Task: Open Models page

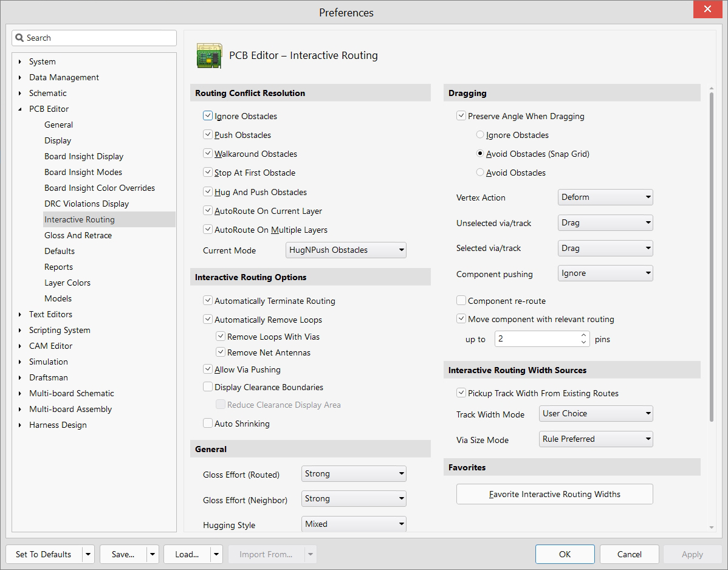Action: click(58, 298)
